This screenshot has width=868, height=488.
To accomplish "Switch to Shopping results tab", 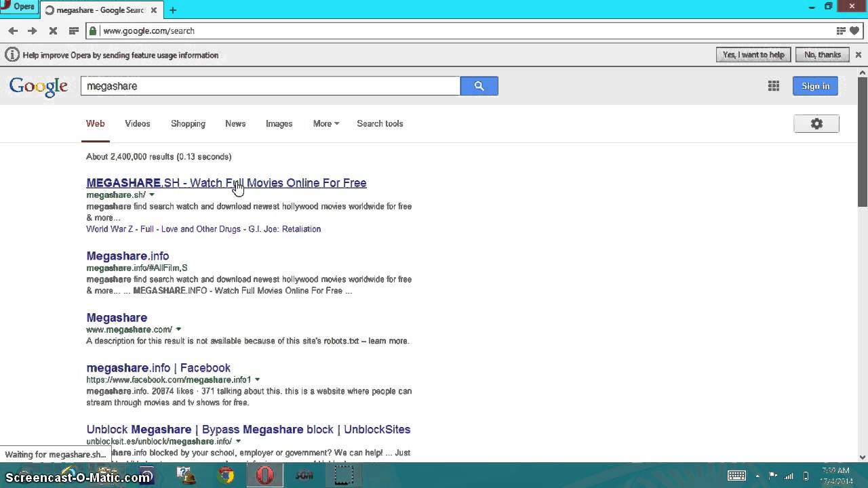I will pyautogui.click(x=188, y=123).
